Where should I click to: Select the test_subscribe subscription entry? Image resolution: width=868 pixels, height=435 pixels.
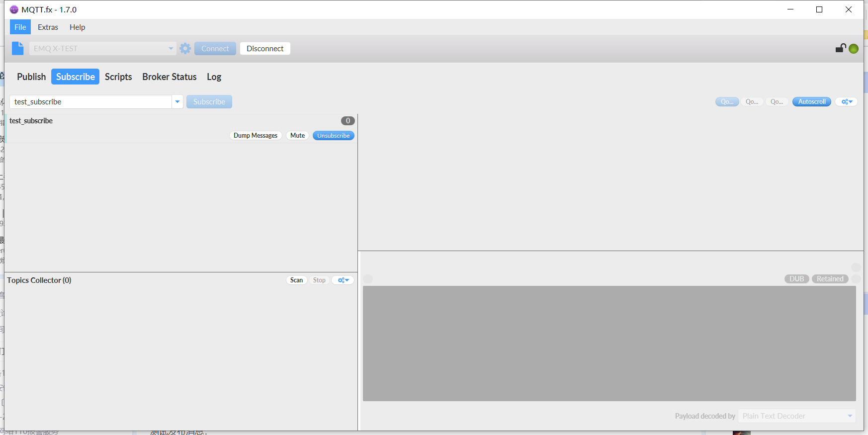(x=181, y=129)
